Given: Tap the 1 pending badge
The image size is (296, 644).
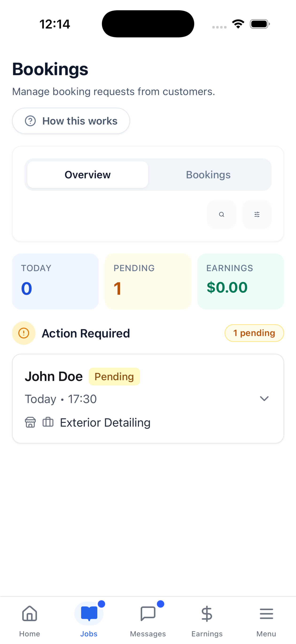Looking at the screenshot, I should tap(254, 333).
